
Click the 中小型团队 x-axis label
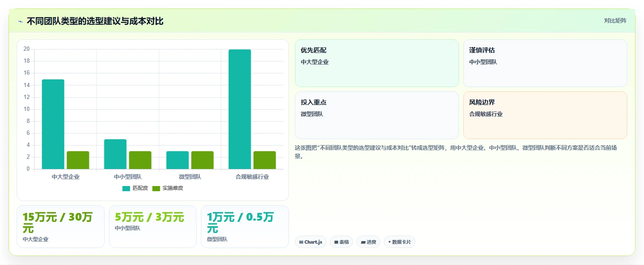pos(128,177)
